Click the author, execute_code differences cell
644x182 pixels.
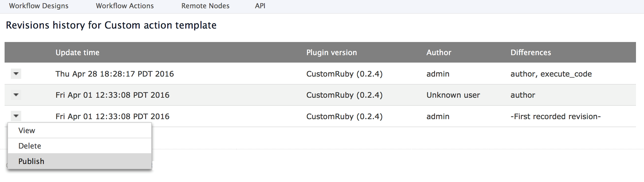[x=551, y=74]
